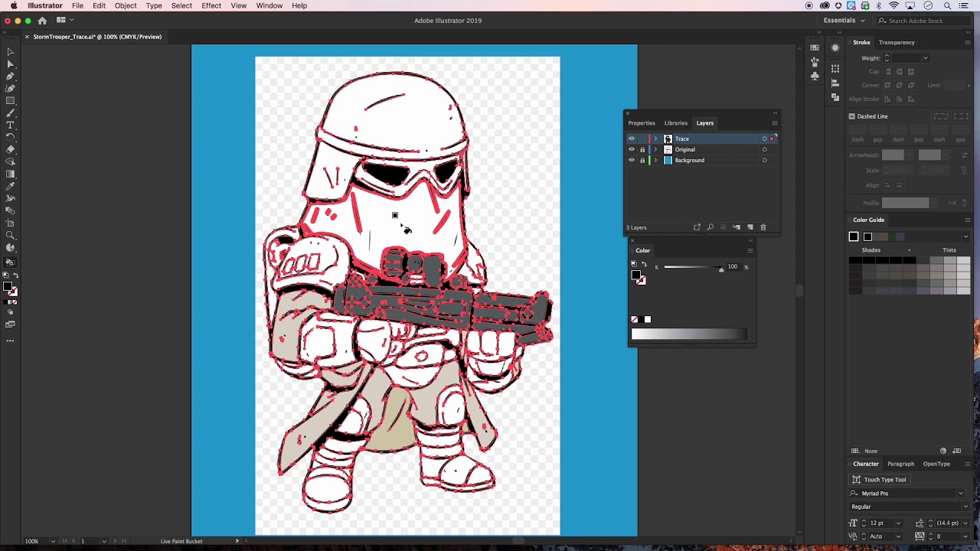Click the Locate Object magnifier in Layers
Viewport: 980px width, 551px height.
click(x=710, y=227)
